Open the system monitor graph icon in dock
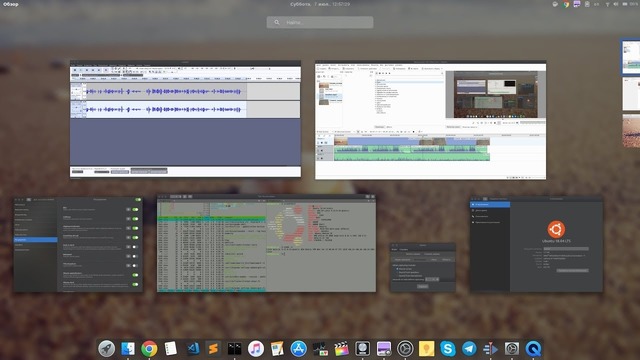Viewport: 640px width, 360px height. (320, 349)
